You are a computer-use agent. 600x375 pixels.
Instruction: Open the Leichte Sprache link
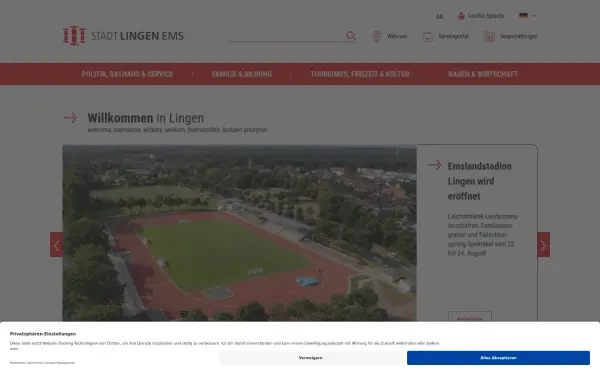coord(486,16)
